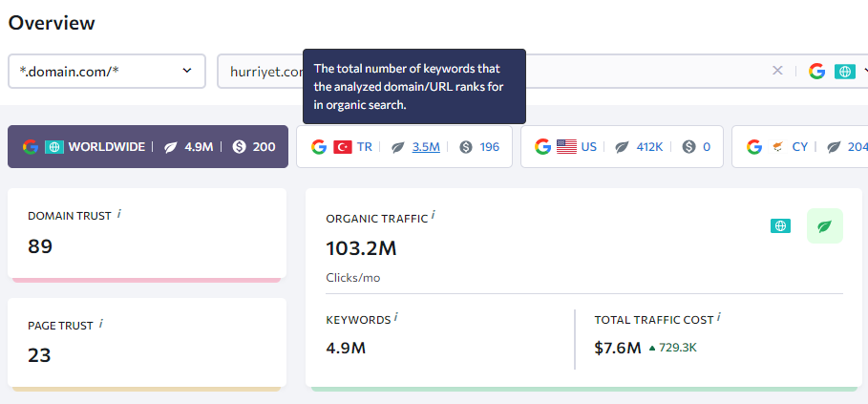Open the Organic Traffic info tooltip icon
Image resolution: width=868 pixels, height=404 pixels.
coord(433,216)
